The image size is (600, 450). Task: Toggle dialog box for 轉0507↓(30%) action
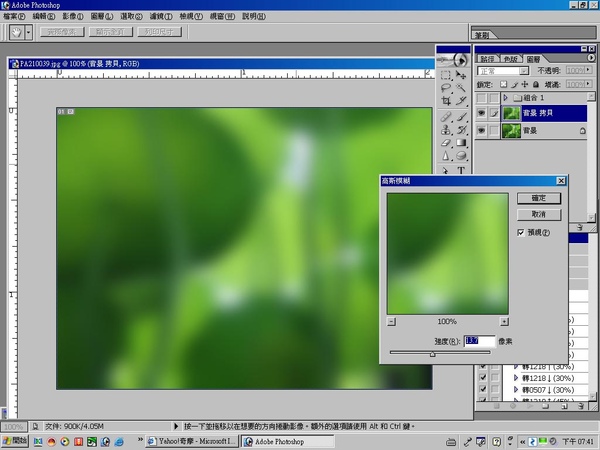495,389
